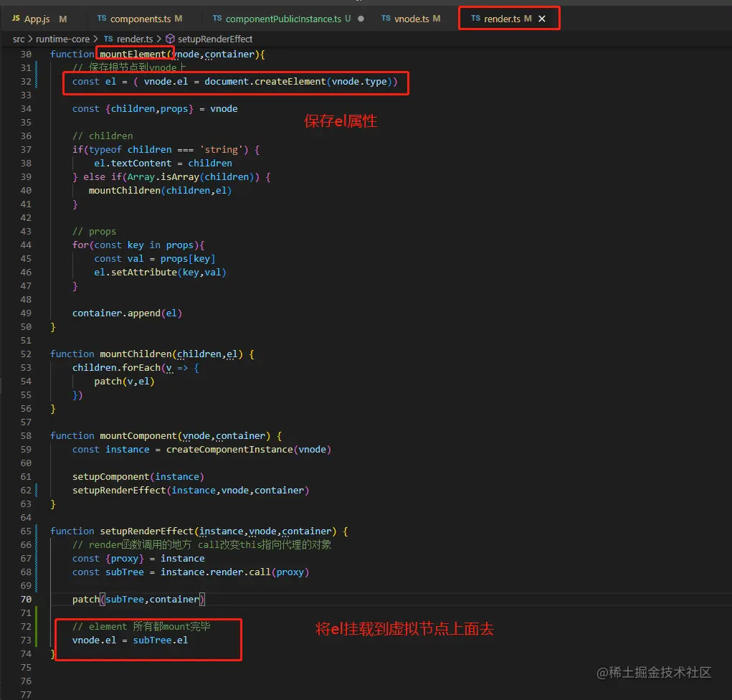Open the setupRenderEffect breadcrumb symbol
Image resolution: width=732 pixels, height=700 pixels.
[215, 39]
